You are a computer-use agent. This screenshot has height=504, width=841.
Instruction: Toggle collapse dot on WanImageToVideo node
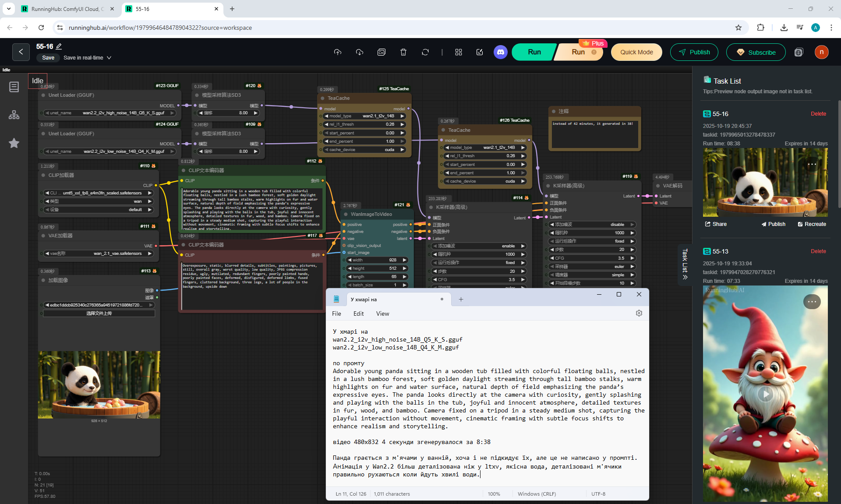click(346, 215)
